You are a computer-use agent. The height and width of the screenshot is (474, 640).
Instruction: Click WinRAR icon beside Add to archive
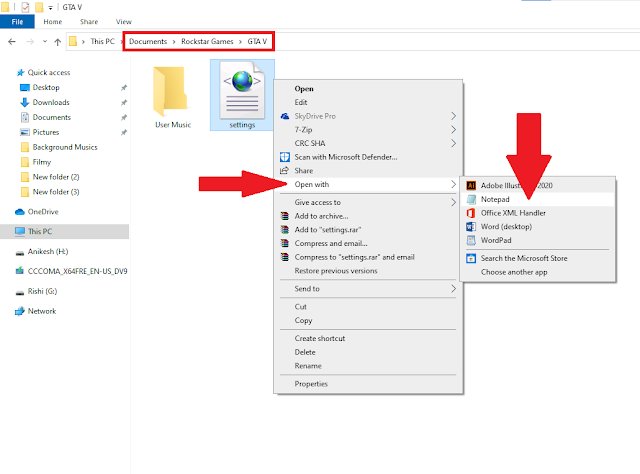pyautogui.click(x=285, y=216)
